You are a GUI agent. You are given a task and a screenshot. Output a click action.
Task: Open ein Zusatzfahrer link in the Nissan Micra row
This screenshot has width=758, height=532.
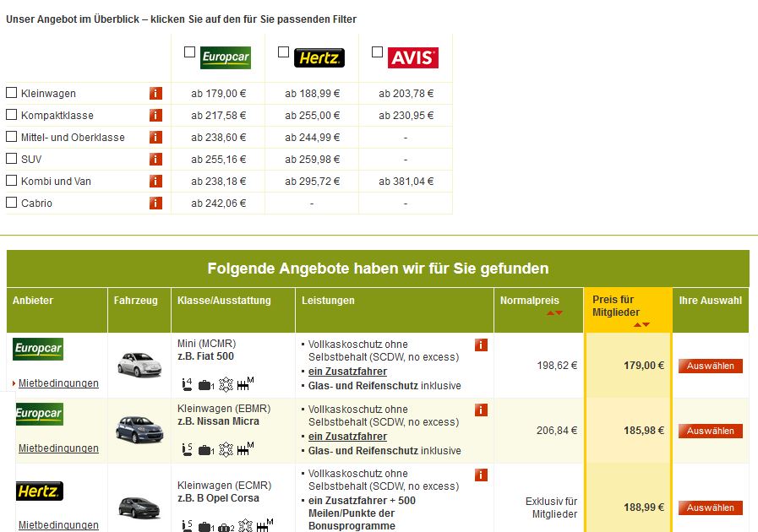pyautogui.click(x=347, y=434)
